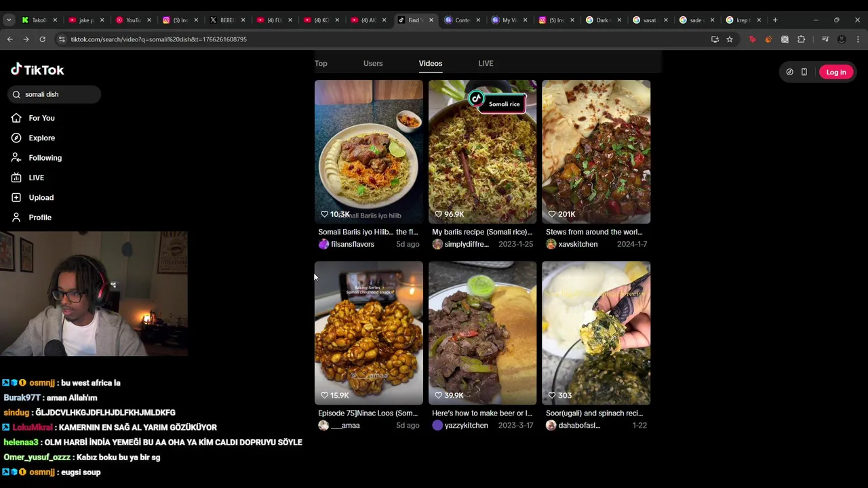Image resolution: width=868 pixels, height=488 pixels.
Task: Open Episode 75 Ninac Loos title
Action: 368,413
